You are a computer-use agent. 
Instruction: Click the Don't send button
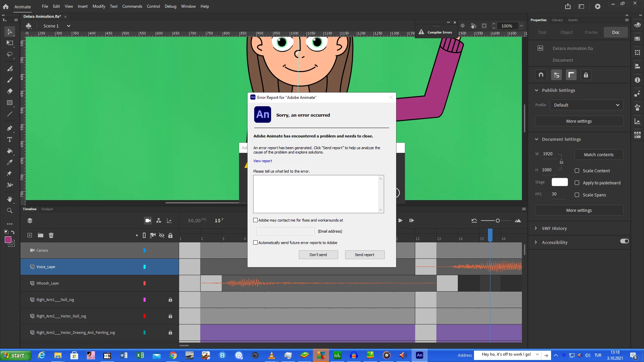pos(318,255)
